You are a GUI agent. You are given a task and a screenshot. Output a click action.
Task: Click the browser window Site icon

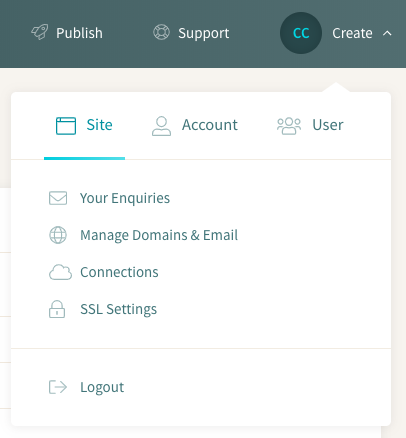[66, 126]
